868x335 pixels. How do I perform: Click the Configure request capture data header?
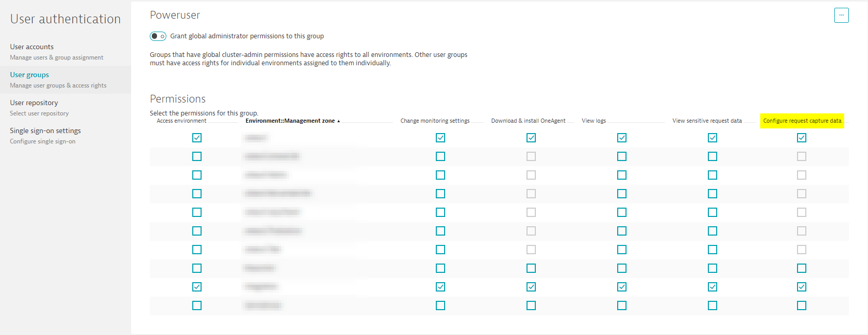[x=802, y=121]
